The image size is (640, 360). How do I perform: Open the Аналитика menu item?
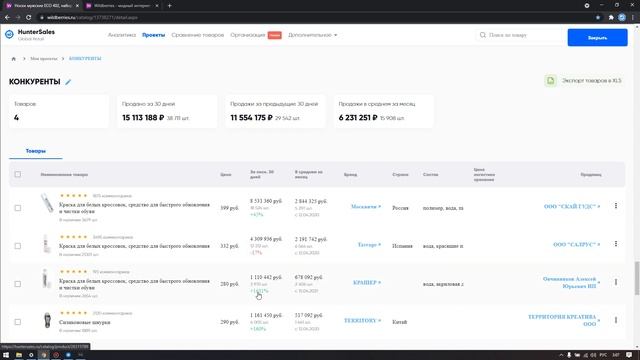122,35
